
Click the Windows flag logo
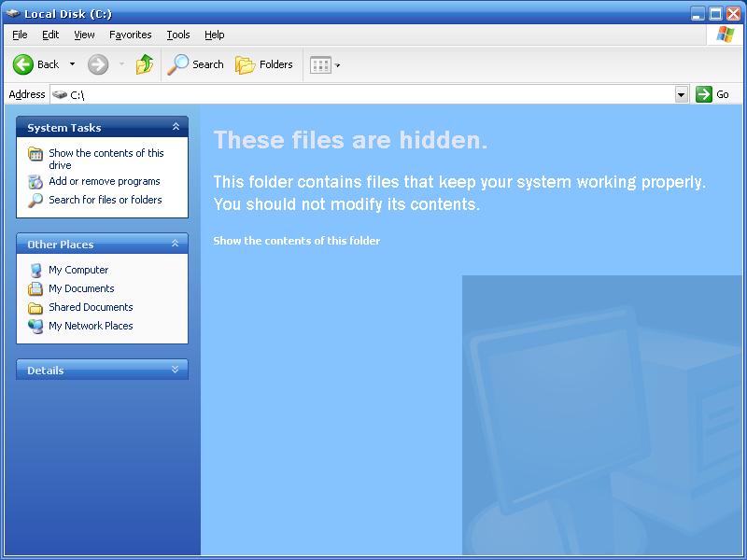726,35
